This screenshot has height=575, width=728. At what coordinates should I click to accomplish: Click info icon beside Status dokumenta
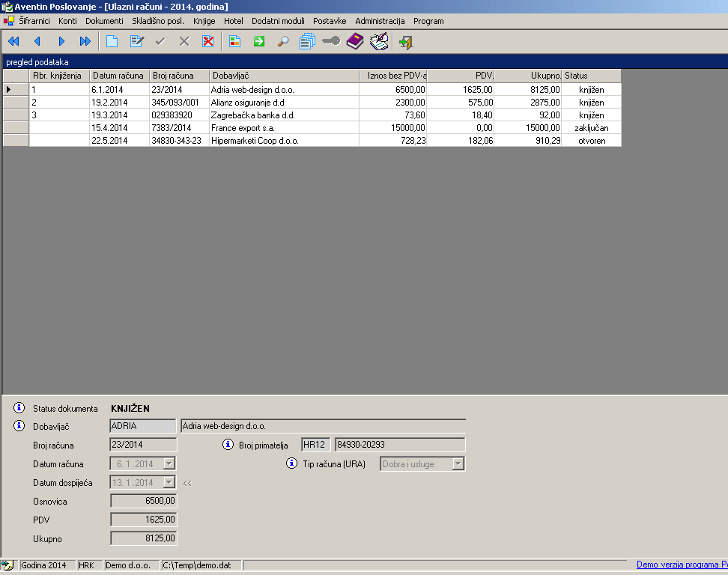(19, 408)
